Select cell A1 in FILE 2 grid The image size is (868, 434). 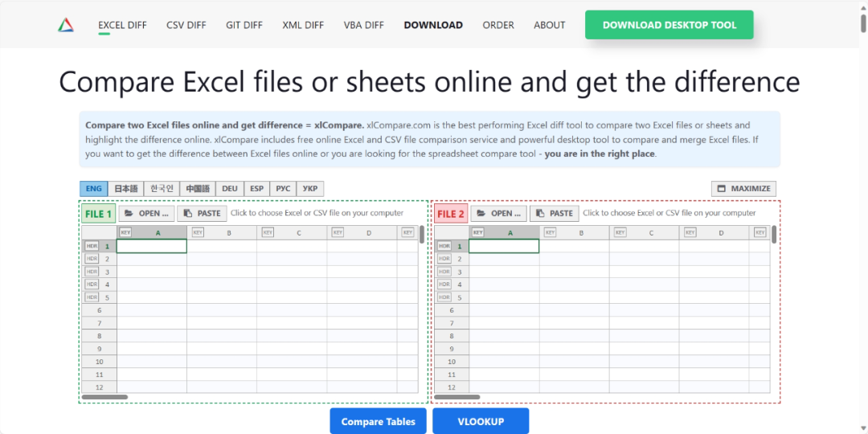point(504,246)
